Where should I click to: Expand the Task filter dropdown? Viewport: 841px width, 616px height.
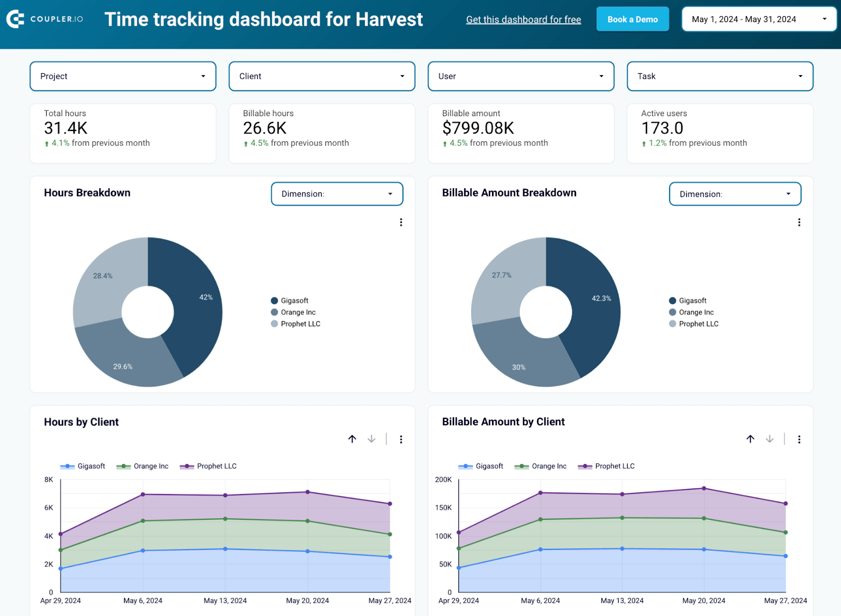coord(720,76)
